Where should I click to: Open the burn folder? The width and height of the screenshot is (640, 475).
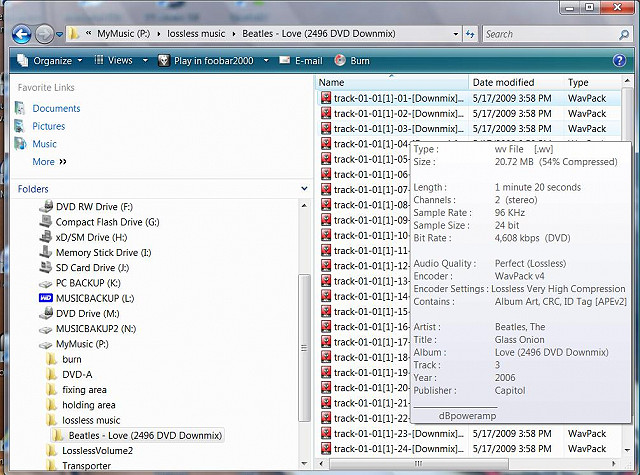[72, 359]
